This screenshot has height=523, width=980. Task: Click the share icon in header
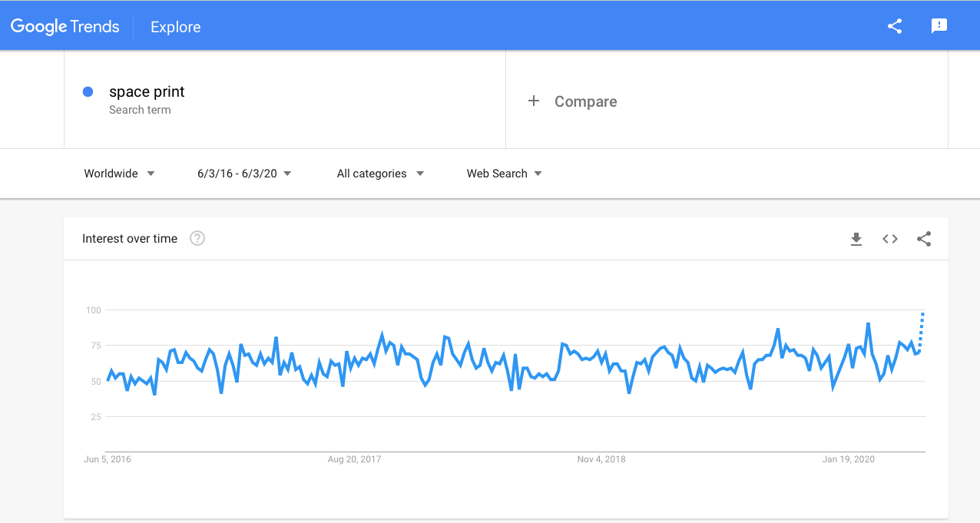pos(895,26)
